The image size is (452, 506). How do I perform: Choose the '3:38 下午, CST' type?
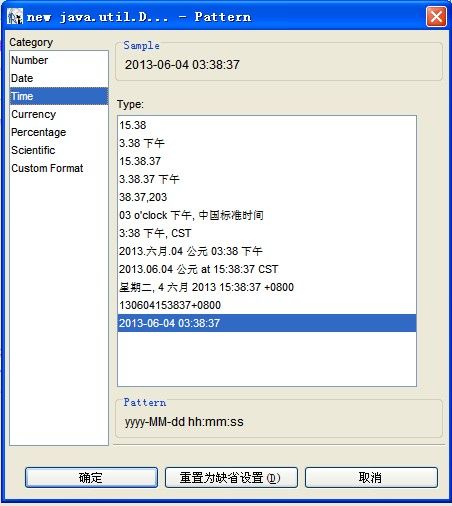[x=267, y=233]
